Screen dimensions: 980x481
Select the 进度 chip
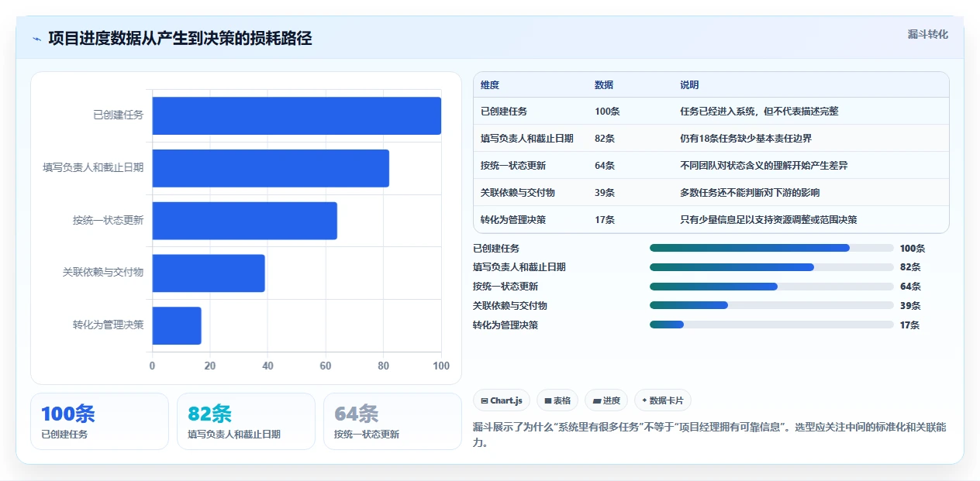point(606,400)
